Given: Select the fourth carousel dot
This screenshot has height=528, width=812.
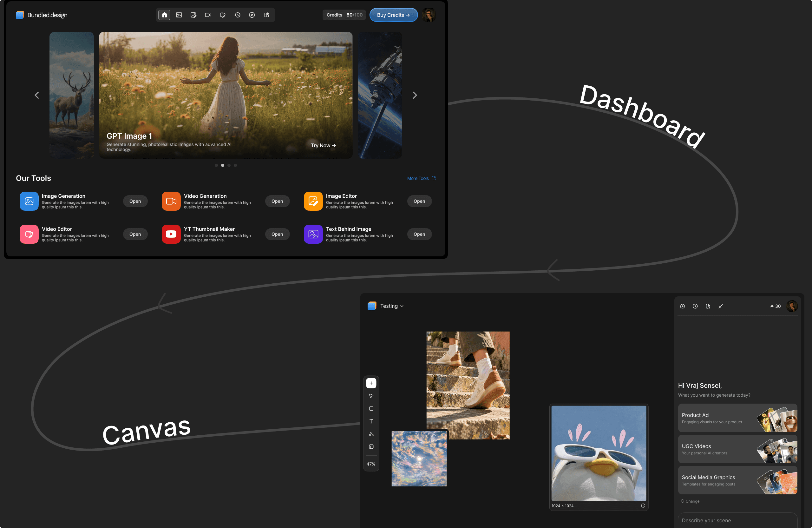Looking at the screenshot, I should [x=235, y=165].
